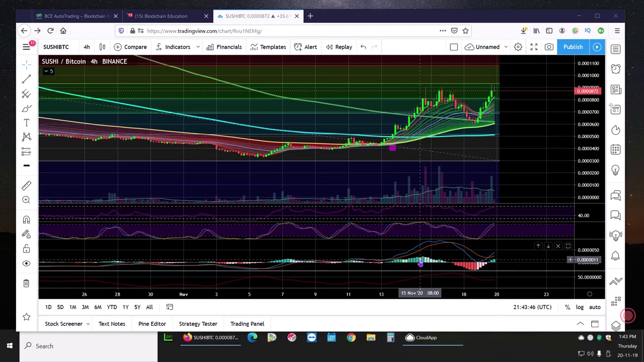Take a chart snapshot with camera
Screen dimensions: 644x362
[549, 47]
